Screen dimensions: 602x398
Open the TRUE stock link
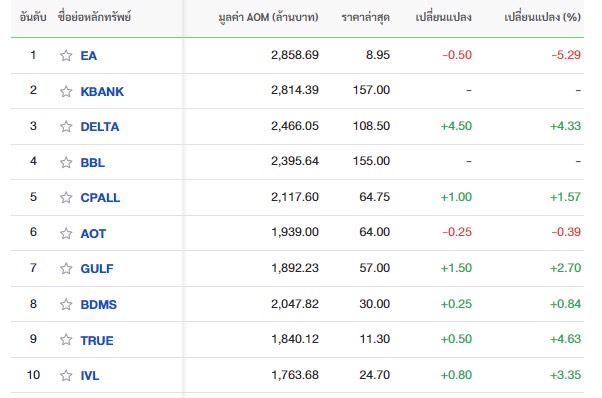tap(97, 340)
